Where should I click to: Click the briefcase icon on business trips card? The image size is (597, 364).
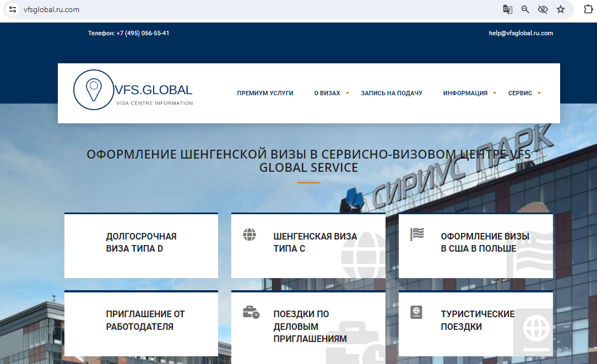tap(251, 312)
